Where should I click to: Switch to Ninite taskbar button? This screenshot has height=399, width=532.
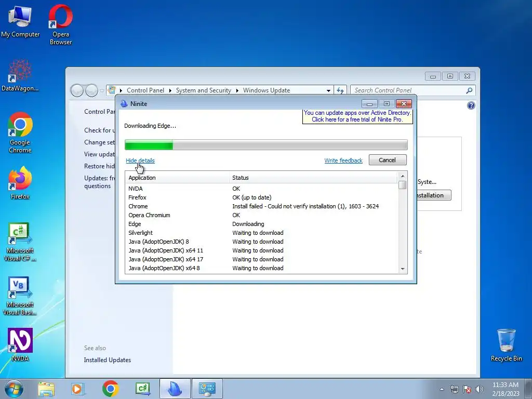[175, 389]
